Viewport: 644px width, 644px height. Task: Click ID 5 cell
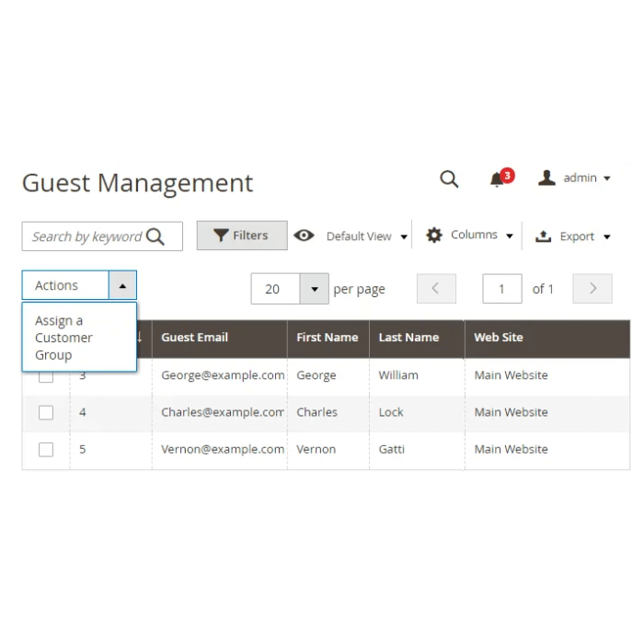coord(83,449)
